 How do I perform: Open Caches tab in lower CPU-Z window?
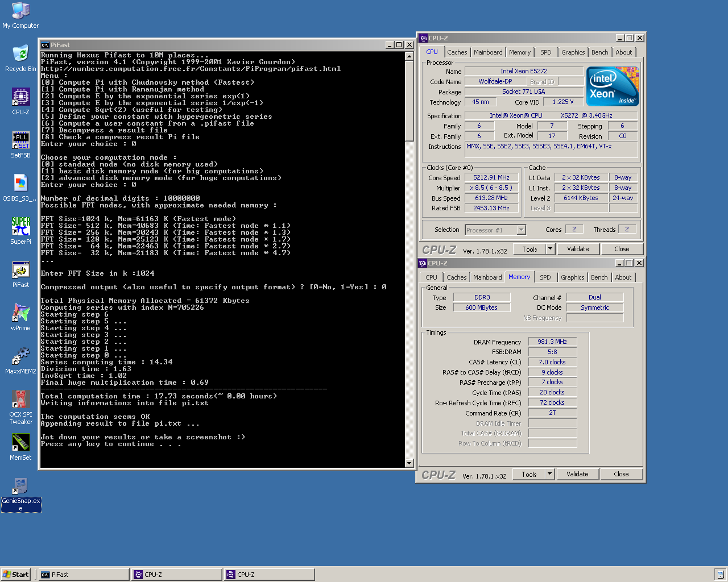click(x=456, y=277)
